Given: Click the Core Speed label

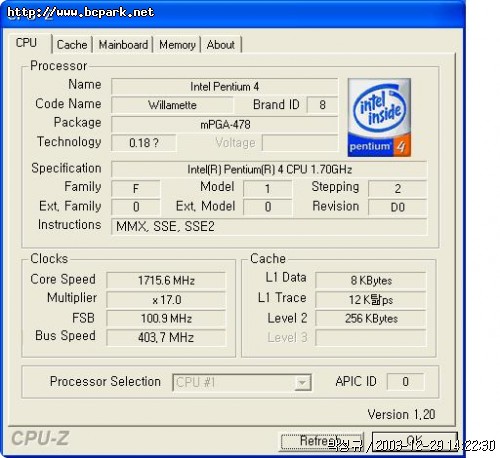Looking at the screenshot, I should click(63, 279).
